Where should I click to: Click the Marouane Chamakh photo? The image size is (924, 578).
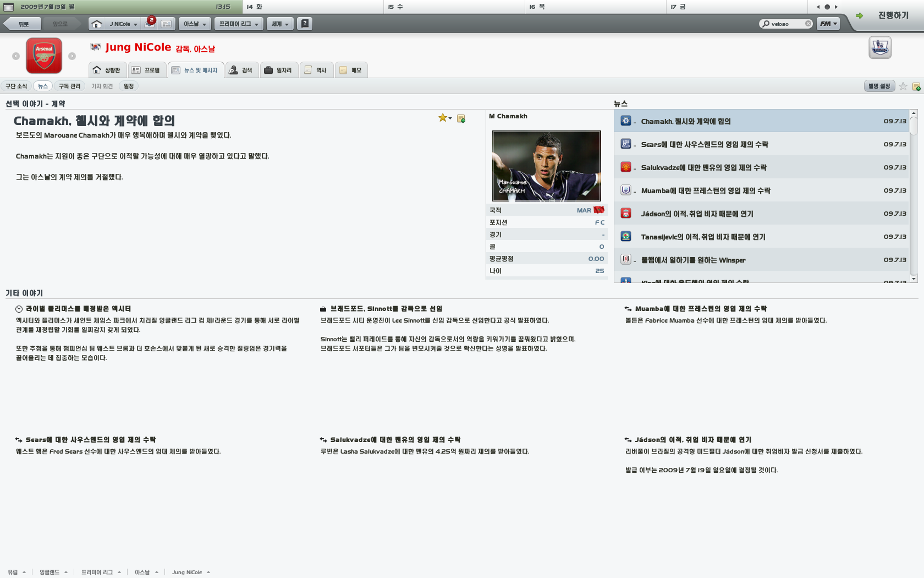(x=547, y=166)
